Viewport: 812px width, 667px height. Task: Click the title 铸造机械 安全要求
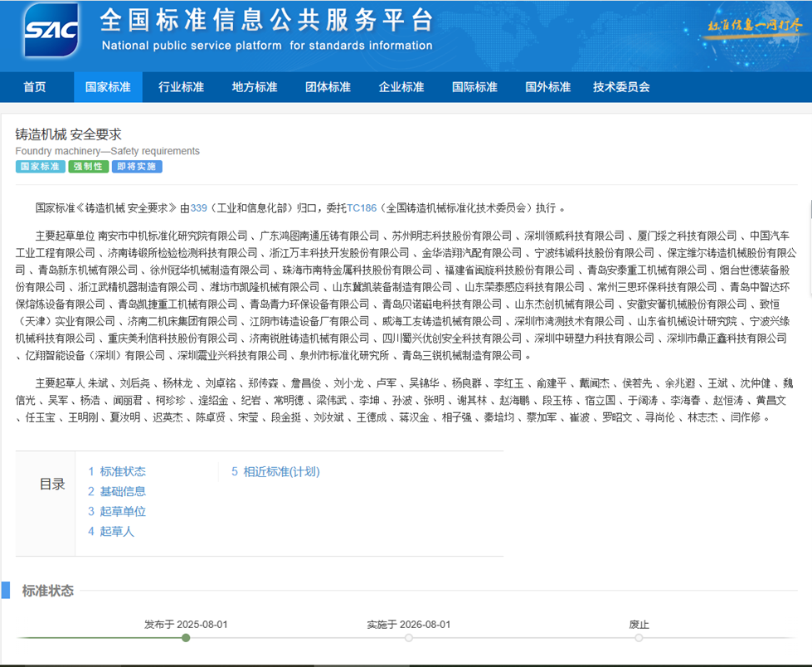68,134
